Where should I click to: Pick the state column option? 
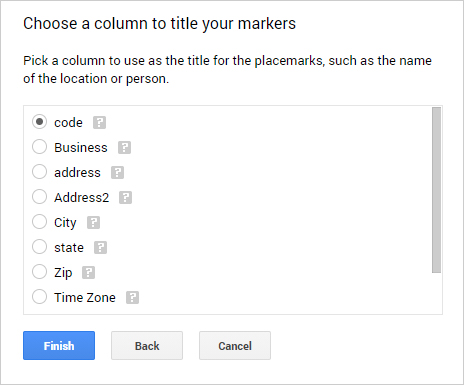pos(39,247)
